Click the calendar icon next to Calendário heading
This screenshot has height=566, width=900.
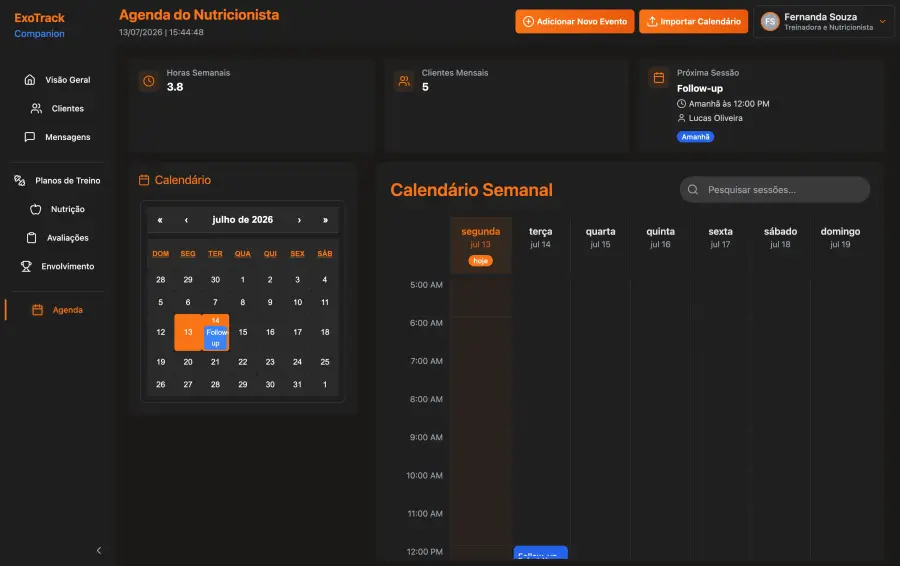pos(144,180)
